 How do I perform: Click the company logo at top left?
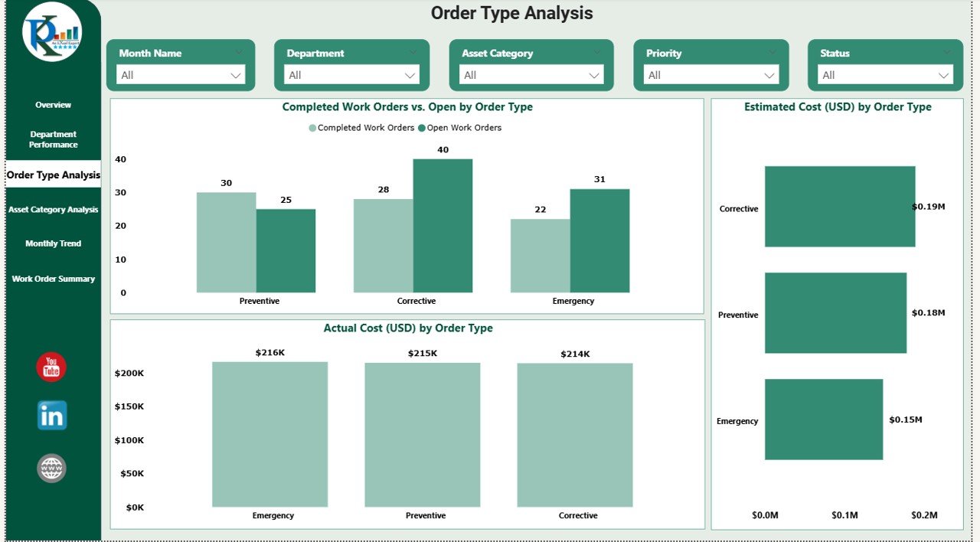click(52, 31)
